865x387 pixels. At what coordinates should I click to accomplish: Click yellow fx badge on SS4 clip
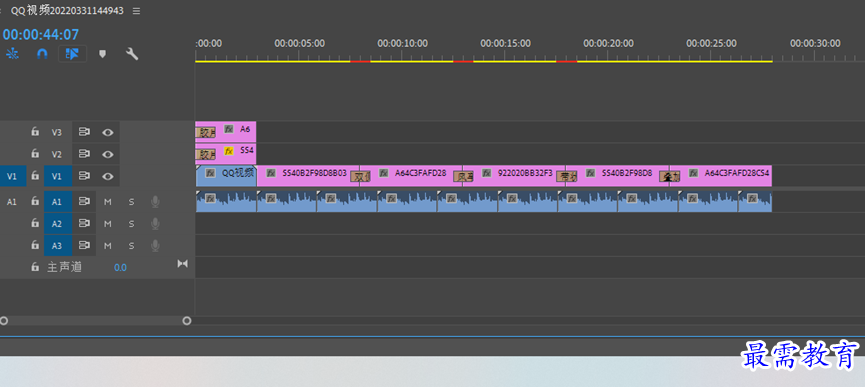tap(229, 150)
